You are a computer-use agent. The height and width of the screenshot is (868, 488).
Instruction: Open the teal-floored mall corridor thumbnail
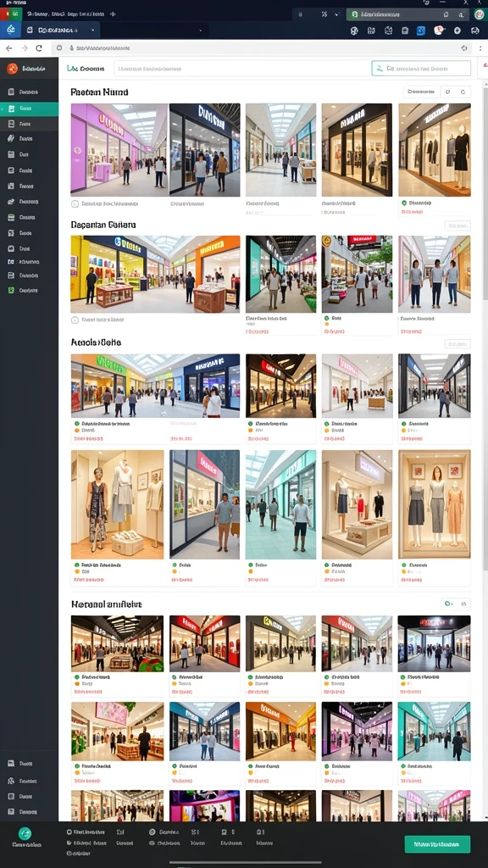tap(280, 504)
